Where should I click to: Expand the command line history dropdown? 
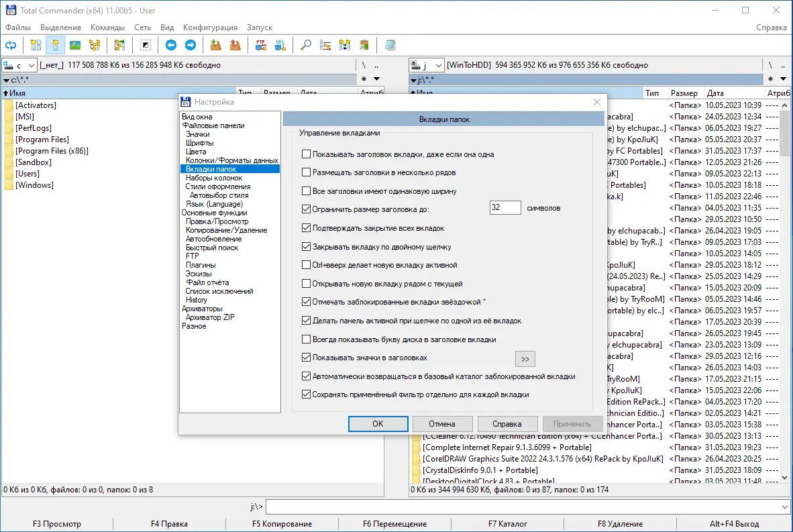[785, 507]
